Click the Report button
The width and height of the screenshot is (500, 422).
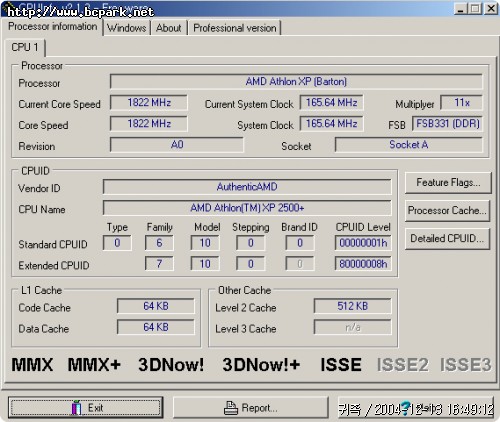(x=250, y=408)
